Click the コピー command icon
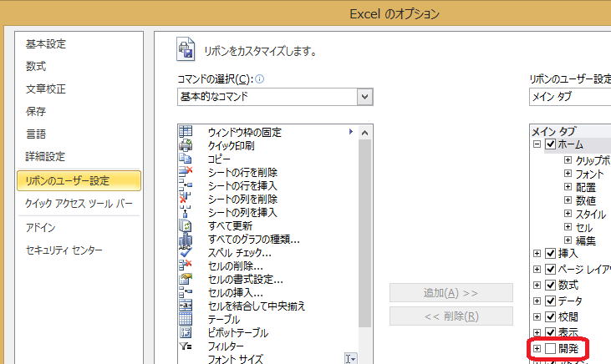 coord(186,159)
